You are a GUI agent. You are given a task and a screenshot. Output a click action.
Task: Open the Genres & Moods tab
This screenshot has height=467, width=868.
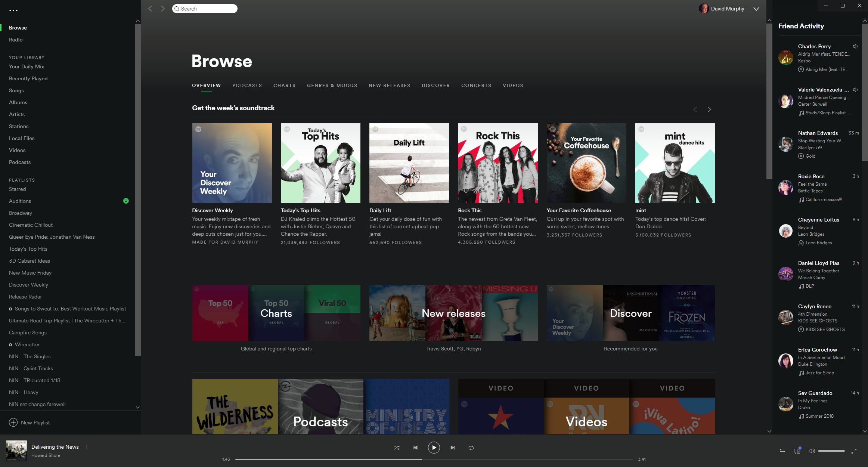332,86
